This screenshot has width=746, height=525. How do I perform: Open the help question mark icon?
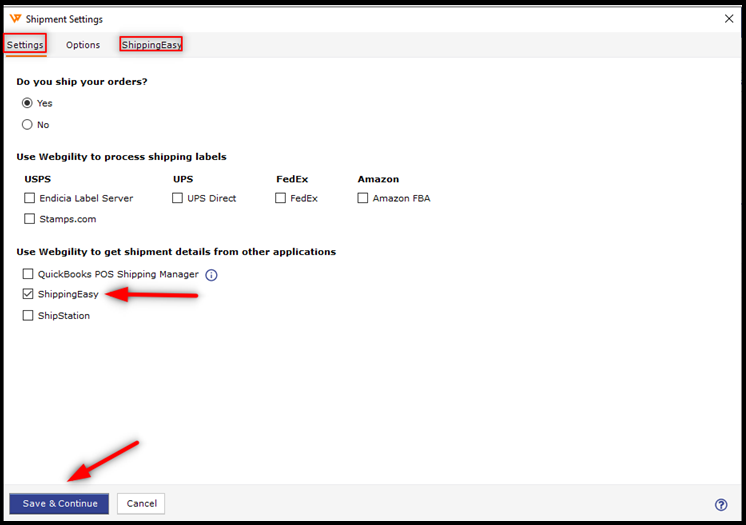721,505
